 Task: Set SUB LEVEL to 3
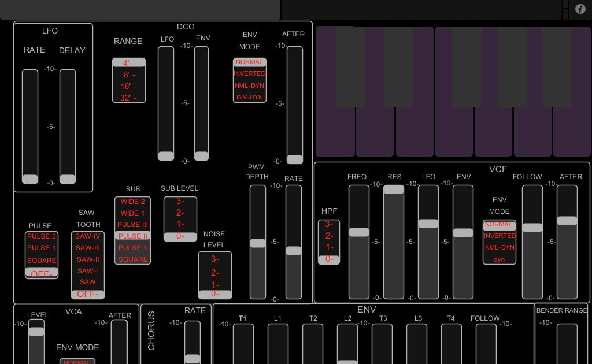[180, 201]
